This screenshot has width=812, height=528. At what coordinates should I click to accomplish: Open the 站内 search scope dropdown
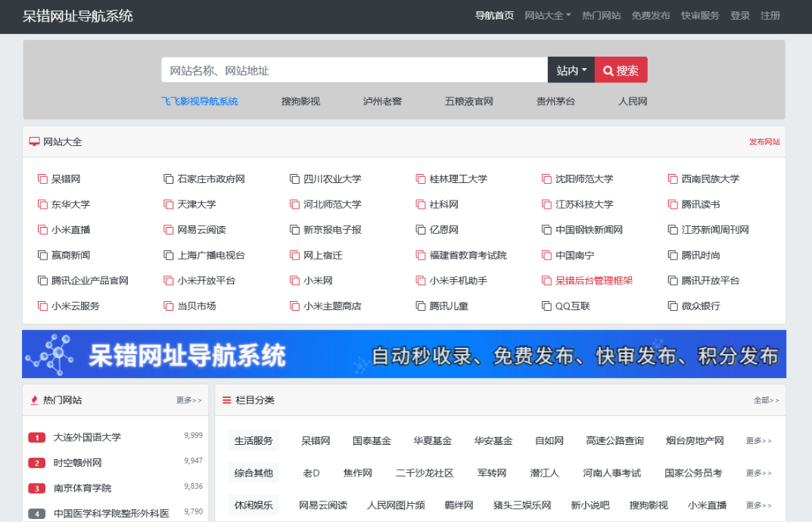click(571, 70)
